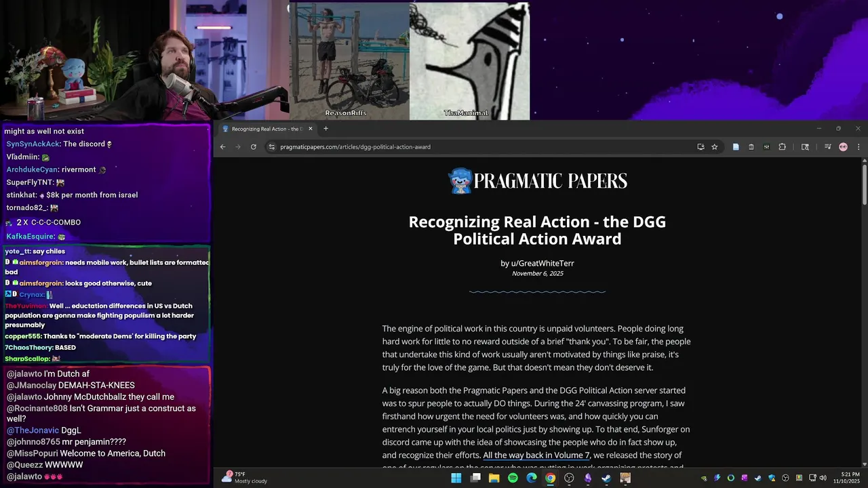Open a new browser tab
The height and width of the screenshot is (488, 868).
pyautogui.click(x=325, y=129)
